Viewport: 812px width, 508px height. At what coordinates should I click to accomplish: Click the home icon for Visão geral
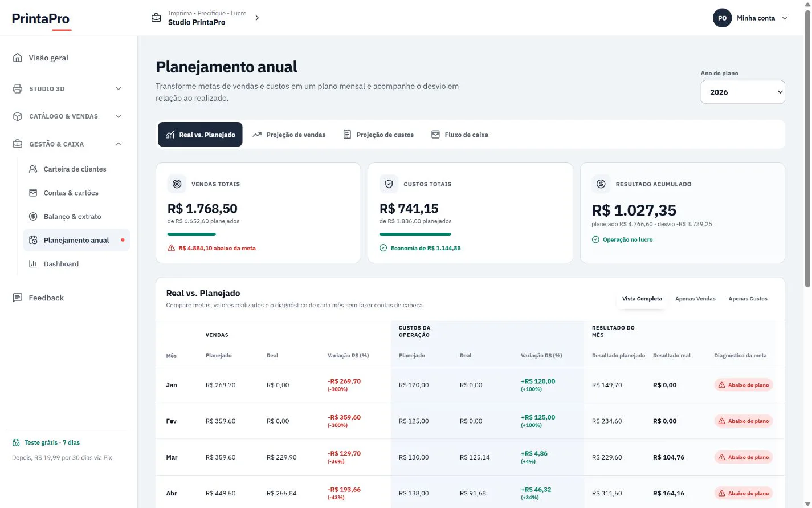18,58
